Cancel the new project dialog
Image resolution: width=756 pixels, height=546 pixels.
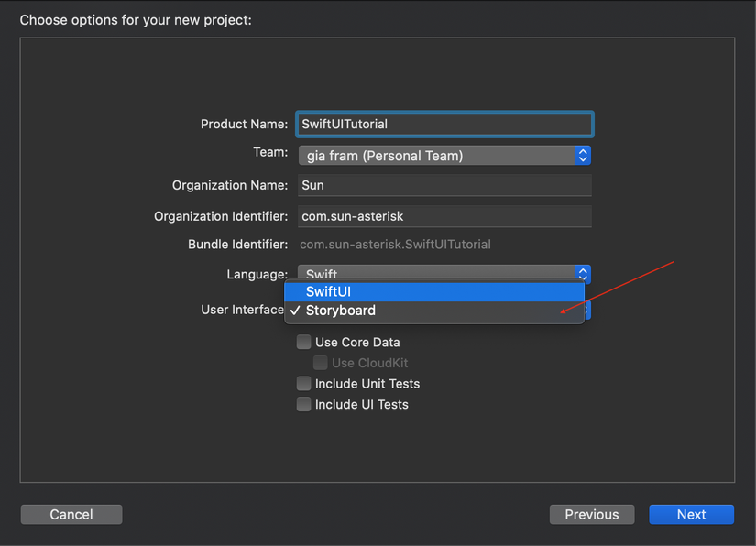click(x=71, y=514)
